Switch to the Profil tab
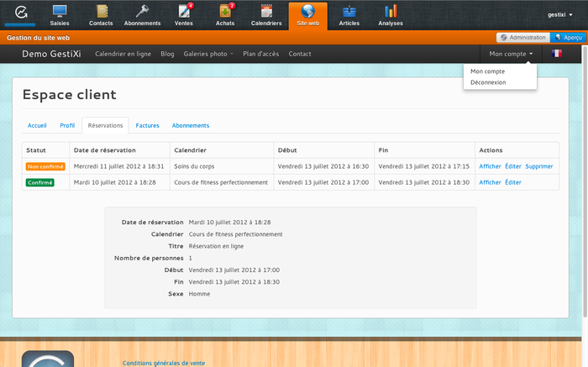 tap(67, 125)
